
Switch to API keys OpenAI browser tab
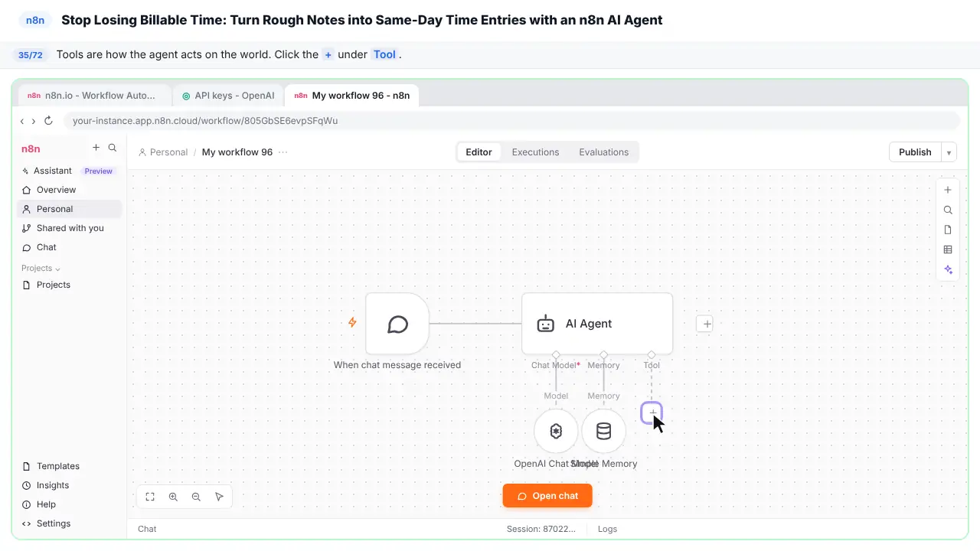point(228,96)
